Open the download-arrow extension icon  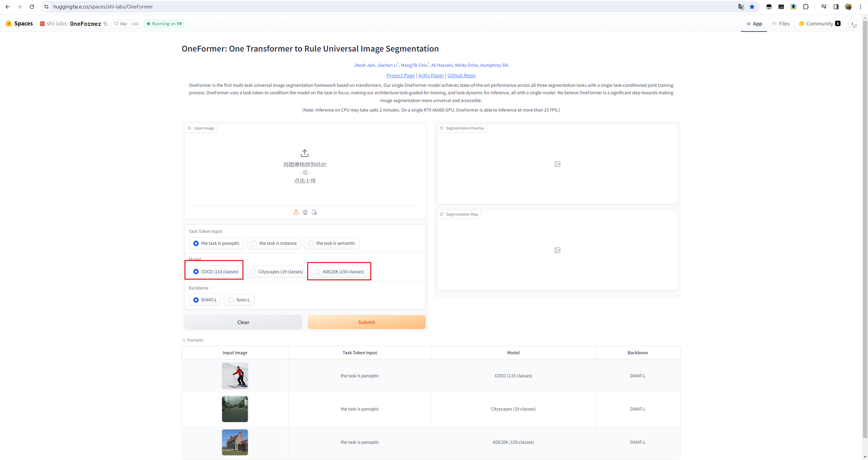click(x=793, y=7)
